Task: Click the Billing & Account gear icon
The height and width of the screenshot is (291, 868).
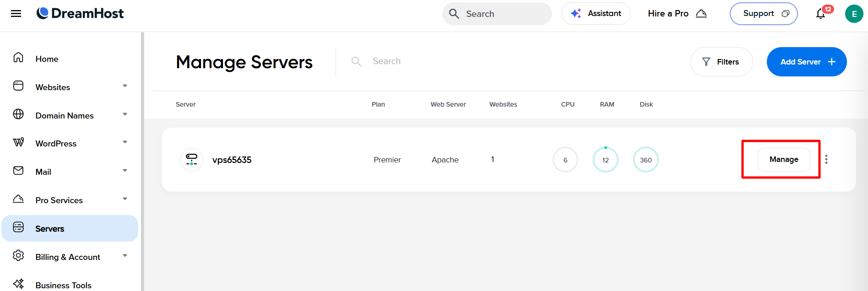Action: pyautogui.click(x=18, y=255)
